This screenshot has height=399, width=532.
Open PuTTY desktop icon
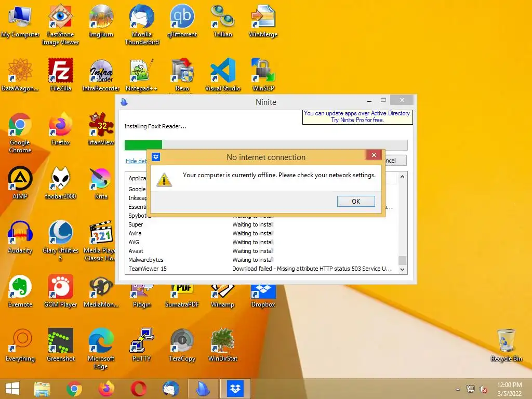pyautogui.click(x=142, y=345)
